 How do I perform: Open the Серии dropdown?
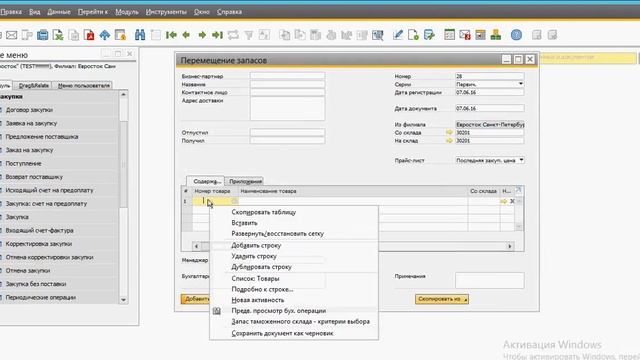pos(521,84)
